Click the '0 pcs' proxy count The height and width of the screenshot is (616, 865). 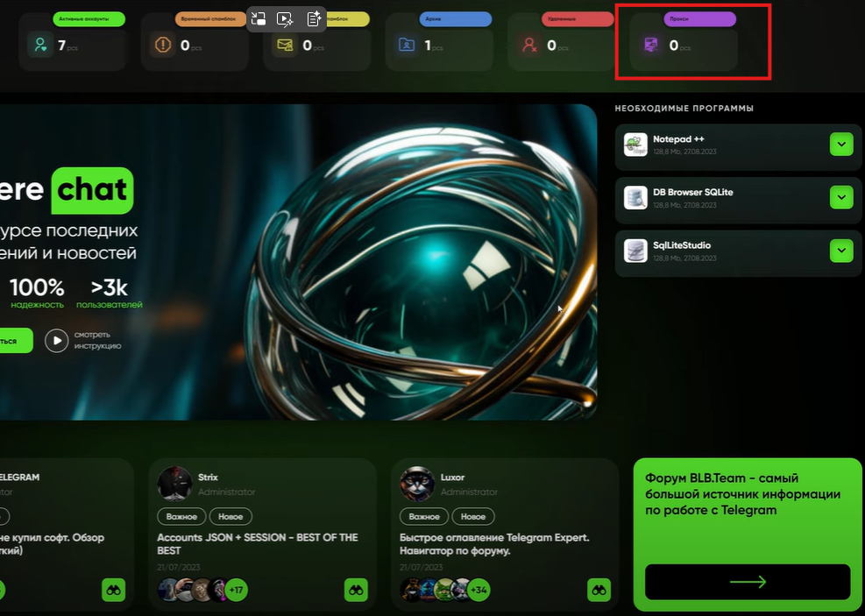coord(680,46)
